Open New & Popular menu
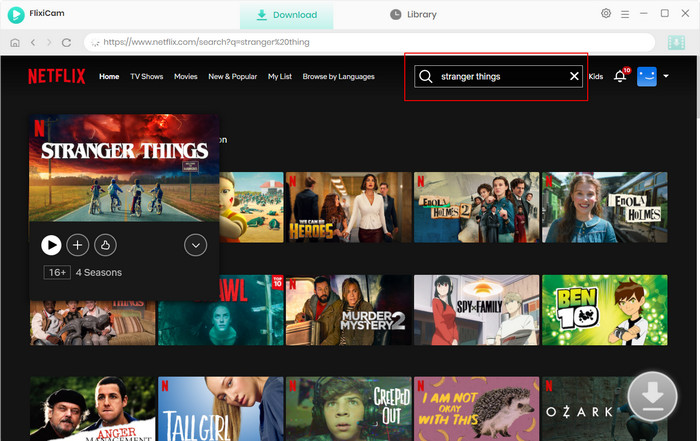Viewport: 700px width, 441px height. [233, 77]
